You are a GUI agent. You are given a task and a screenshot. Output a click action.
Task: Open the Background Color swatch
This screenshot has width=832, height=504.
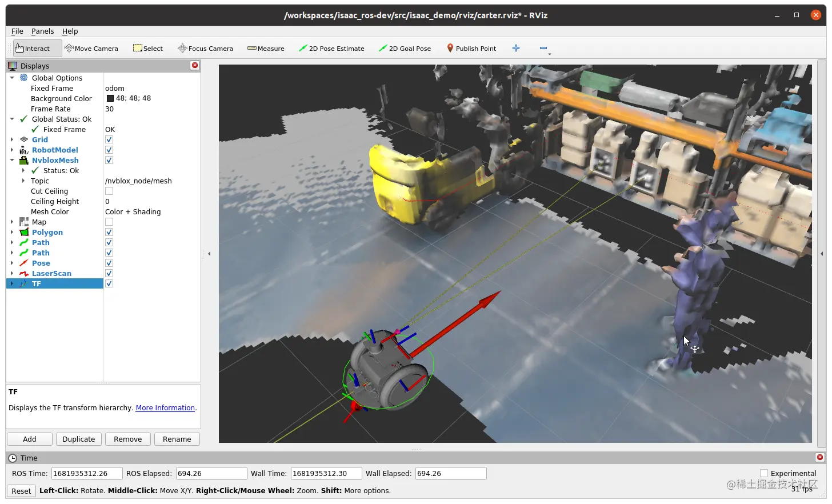click(x=109, y=98)
